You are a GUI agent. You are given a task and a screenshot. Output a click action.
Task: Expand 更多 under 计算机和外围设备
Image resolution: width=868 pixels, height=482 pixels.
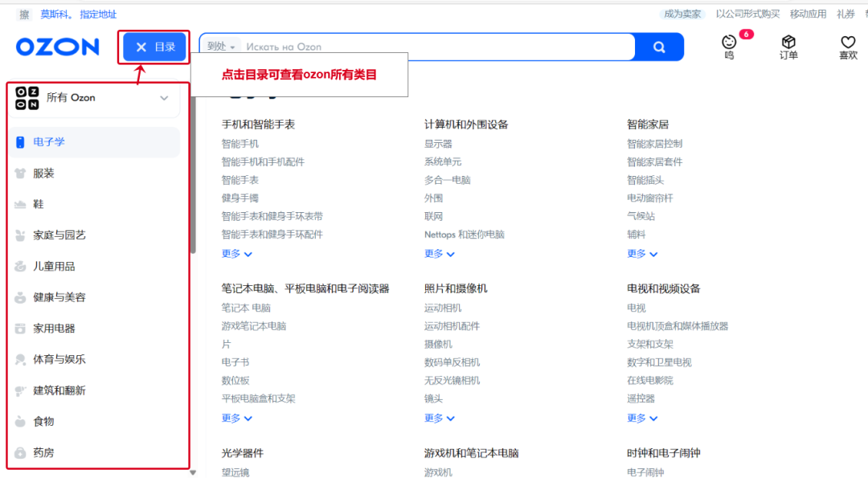coord(440,253)
